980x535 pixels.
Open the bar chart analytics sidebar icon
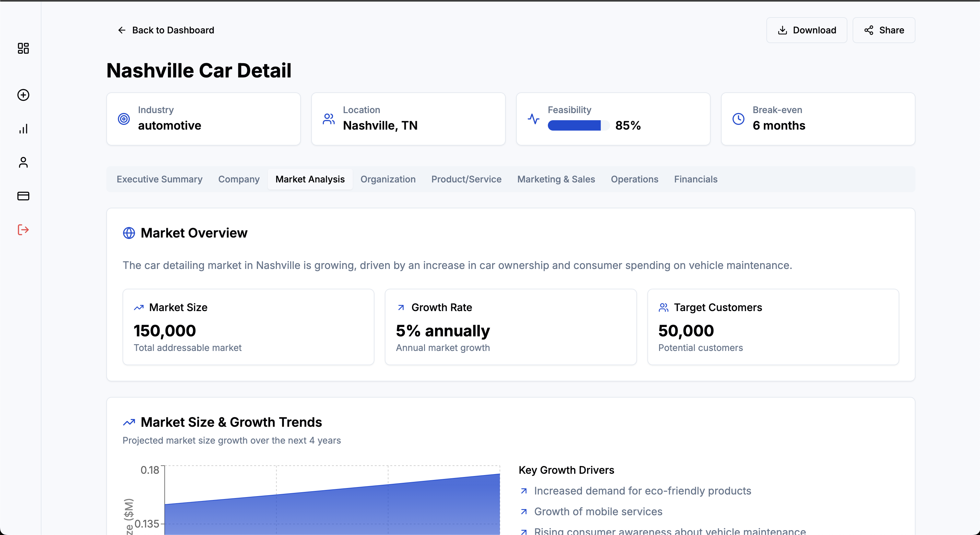pos(23,129)
